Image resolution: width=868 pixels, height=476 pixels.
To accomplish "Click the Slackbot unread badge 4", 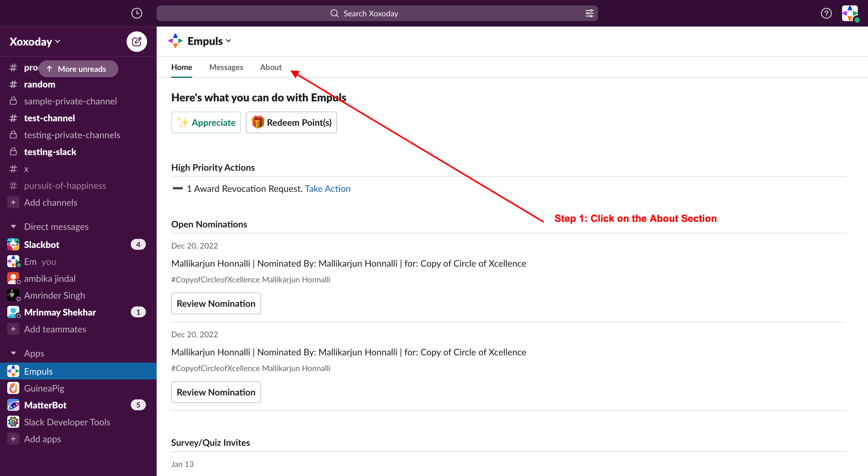I will 138,245.
